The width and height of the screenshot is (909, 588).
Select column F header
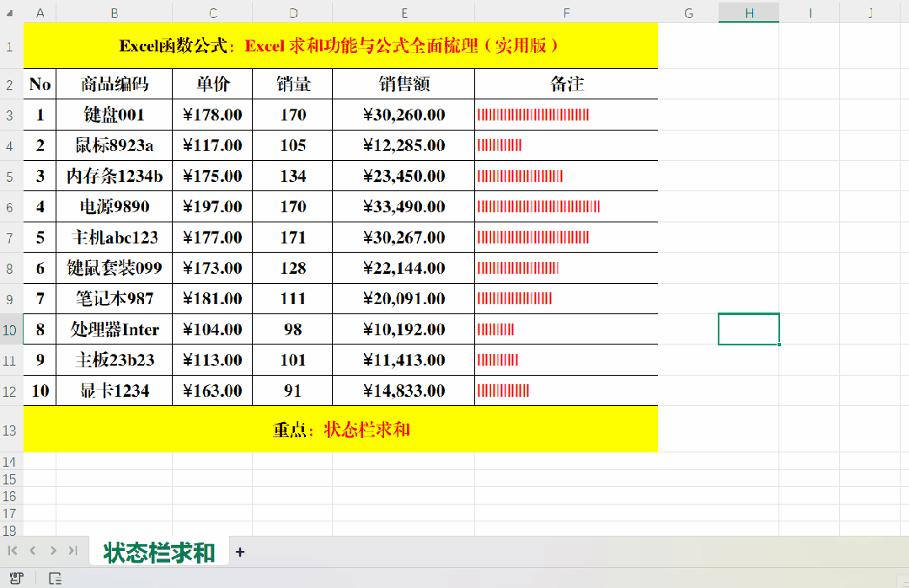tap(566, 13)
